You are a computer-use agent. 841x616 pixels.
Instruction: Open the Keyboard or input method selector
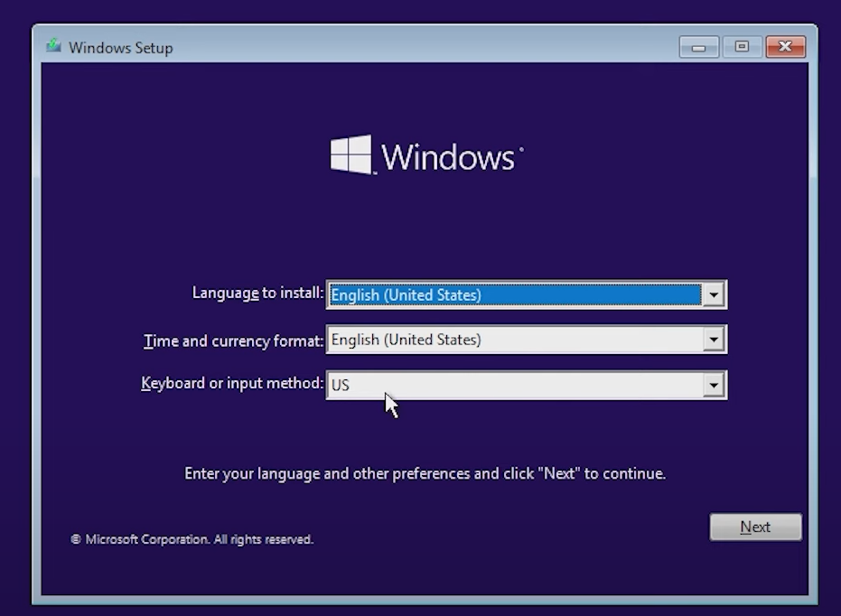(x=713, y=384)
